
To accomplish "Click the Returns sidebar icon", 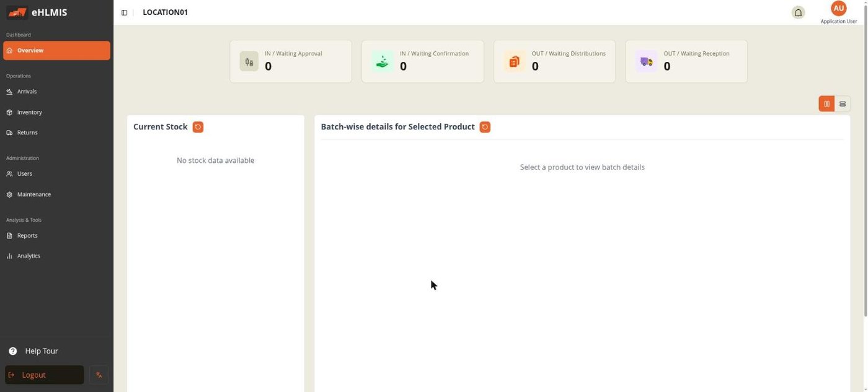I will 9,133.
